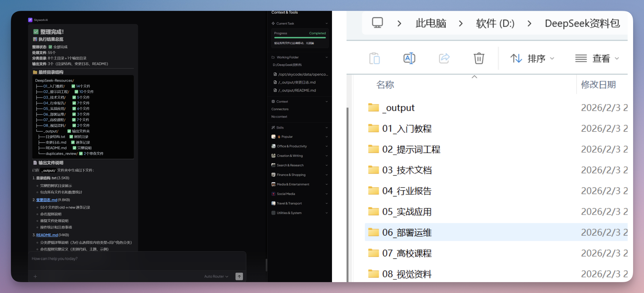Viewport: 644px width, 293px height.
Task: Click the Office & Productivity skill icon
Action: point(273,146)
